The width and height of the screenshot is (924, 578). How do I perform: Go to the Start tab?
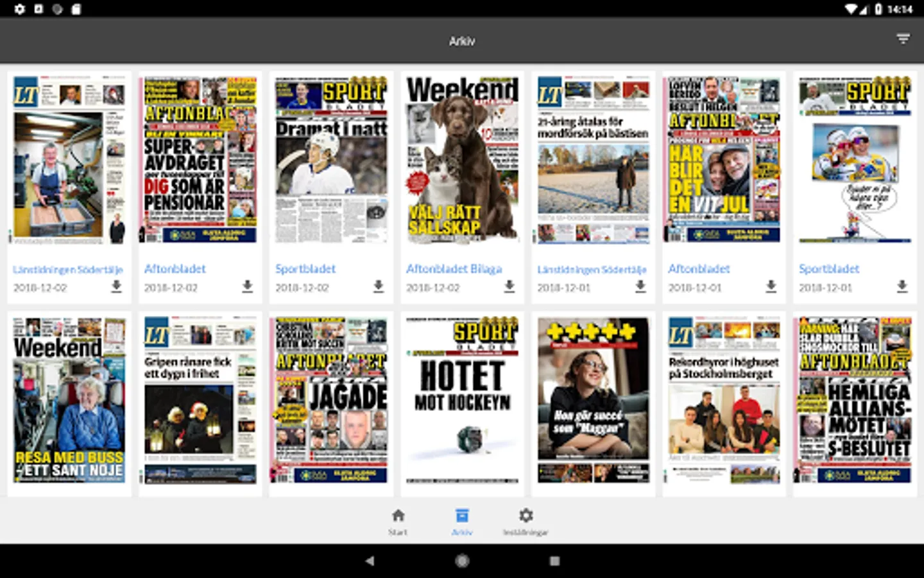pos(398,522)
